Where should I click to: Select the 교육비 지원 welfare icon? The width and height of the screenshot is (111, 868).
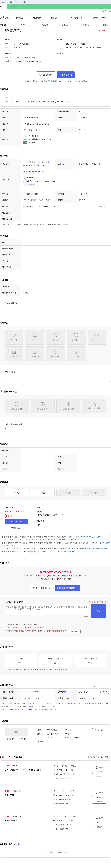pos(76,337)
